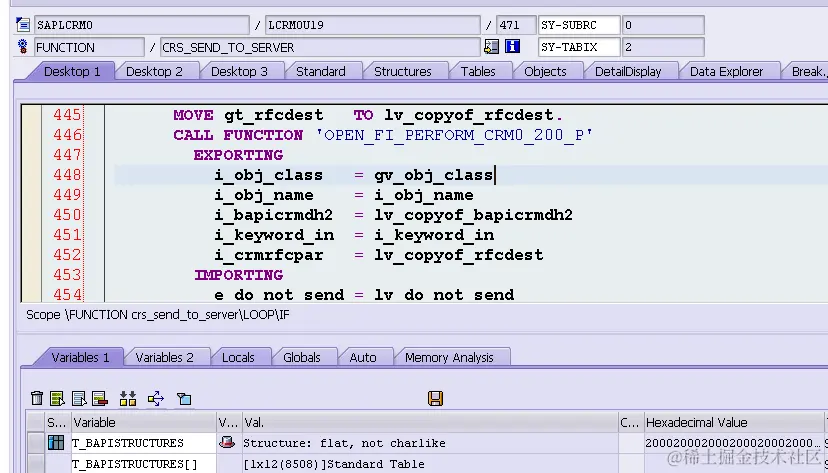Image resolution: width=828 pixels, height=473 pixels.
Task: Click the trash can delete-variables icon
Action: click(37, 398)
